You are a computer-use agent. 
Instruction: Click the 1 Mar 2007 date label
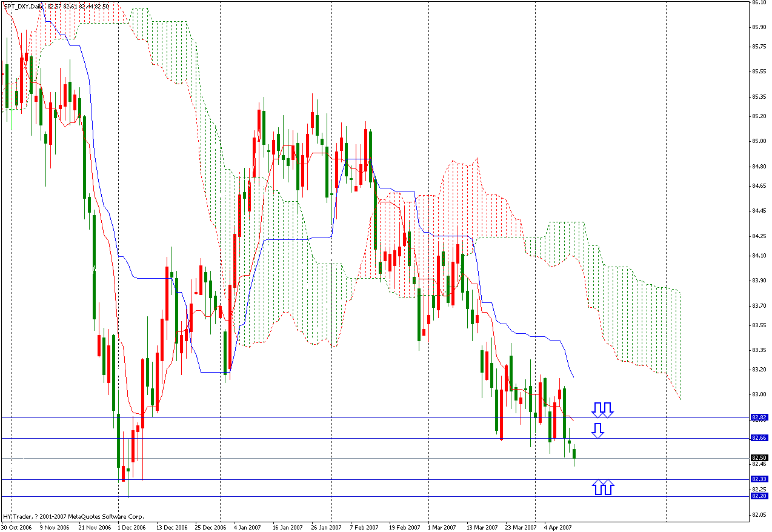[x=442, y=527]
